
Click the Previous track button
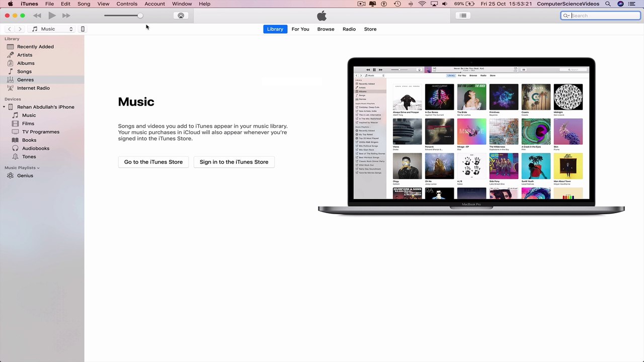point(37,16)
